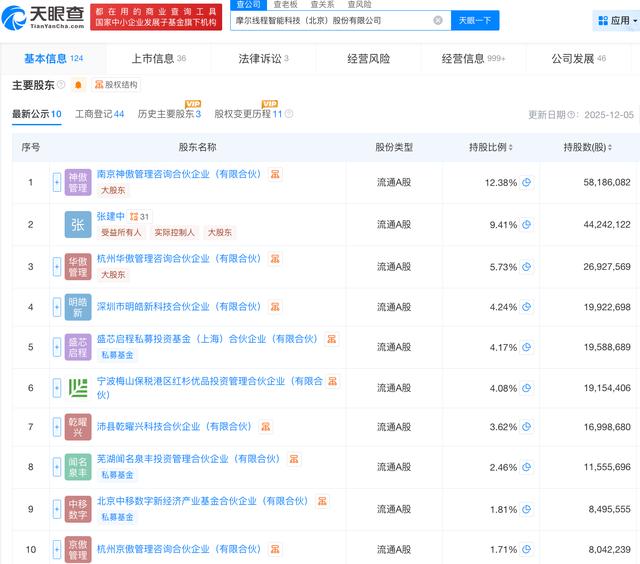Expand row 1 for 南京神傲管理咨询

57,183
